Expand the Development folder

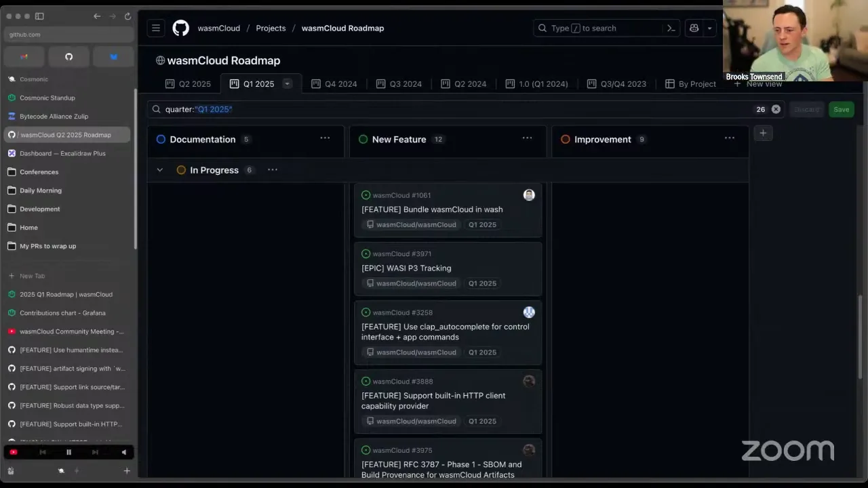[x=67, y=209]
